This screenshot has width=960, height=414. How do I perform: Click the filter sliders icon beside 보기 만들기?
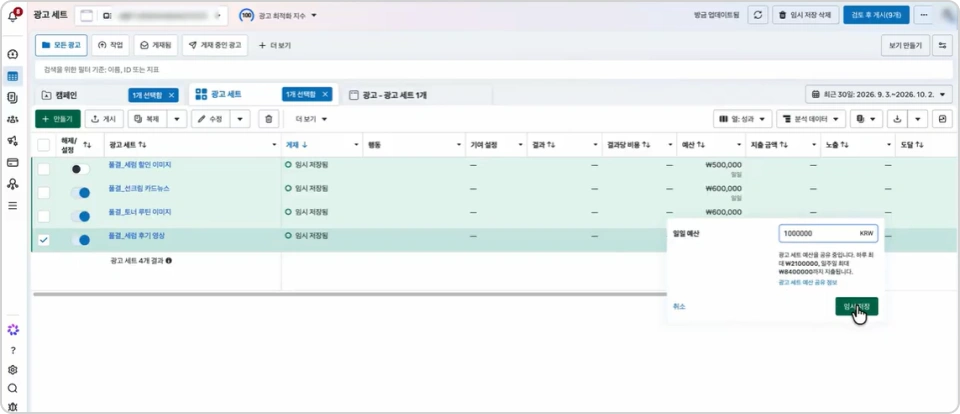943,45
